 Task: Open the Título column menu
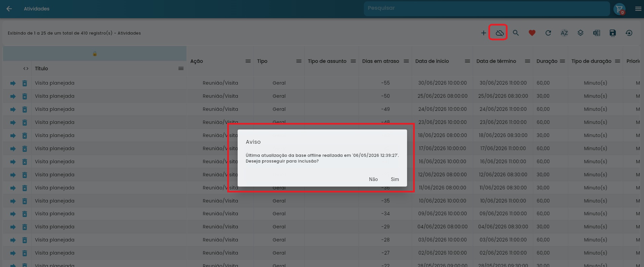coord(181,69)
